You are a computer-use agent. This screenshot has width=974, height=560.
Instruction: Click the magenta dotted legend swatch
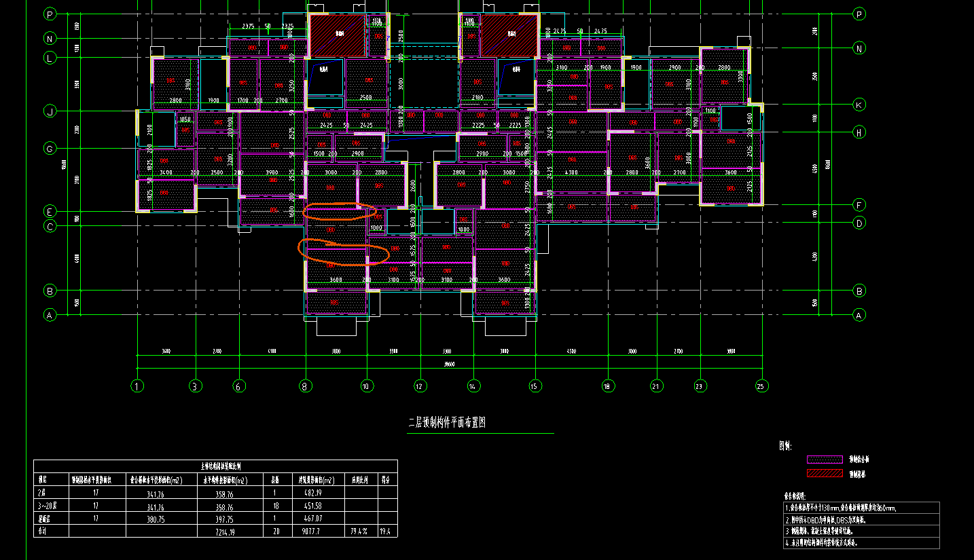tap(825, 460)
